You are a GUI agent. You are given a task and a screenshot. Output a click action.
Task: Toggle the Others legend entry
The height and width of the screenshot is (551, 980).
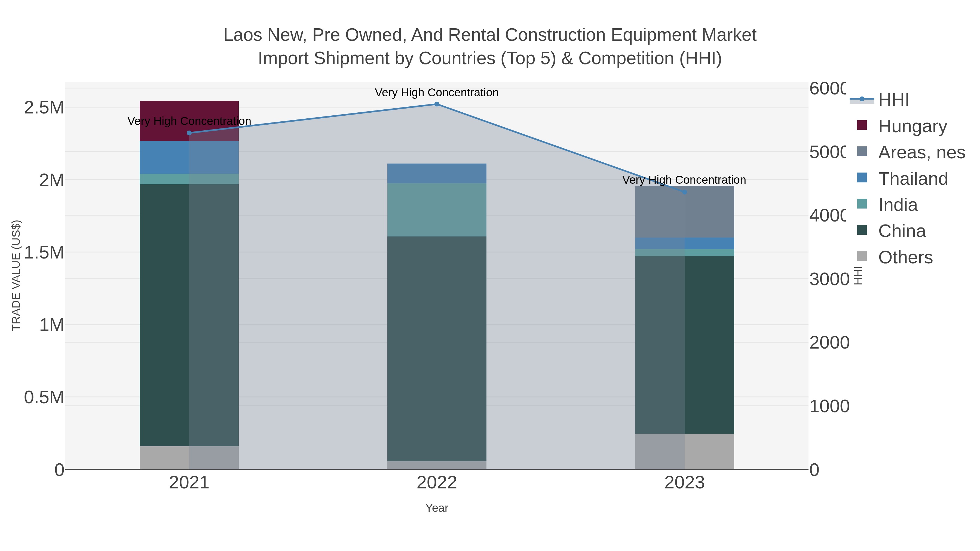tap(895, 257)
